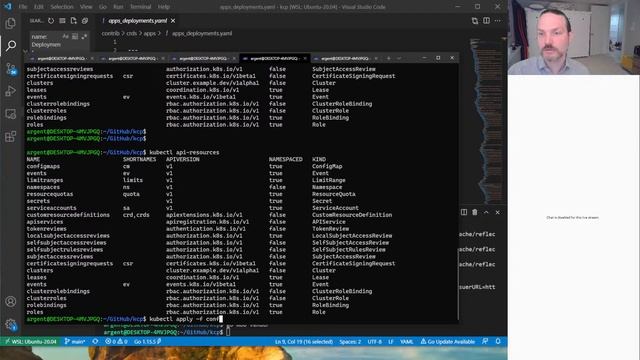Click the main branch in status bar
This screenshot has height=360, width=640.
pyautogui.click(x=75, y=342)
